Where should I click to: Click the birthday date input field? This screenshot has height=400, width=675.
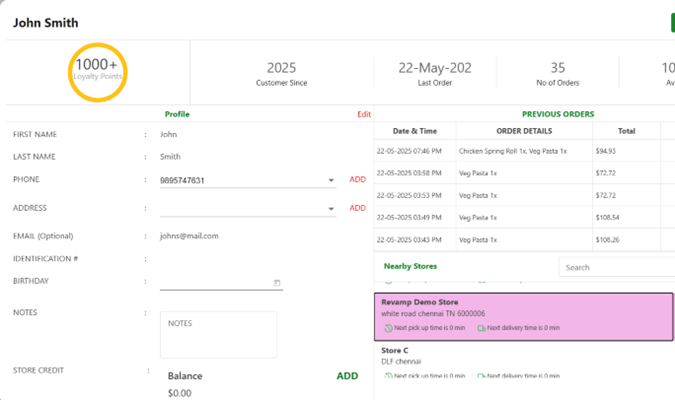click(x=215, y=283)
